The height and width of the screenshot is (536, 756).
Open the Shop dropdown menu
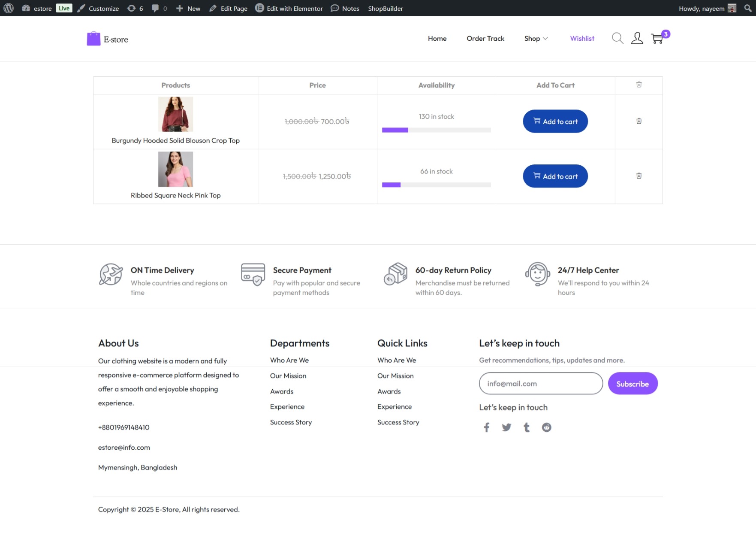coord(536,39)
